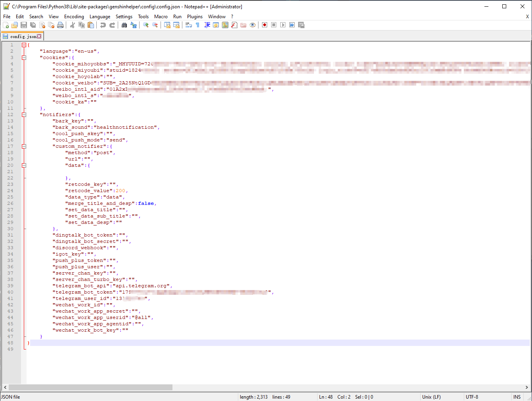Toggle Word Wrap toolbar button
The width and height of the screenshot is (532, 401).
(188, 25)
